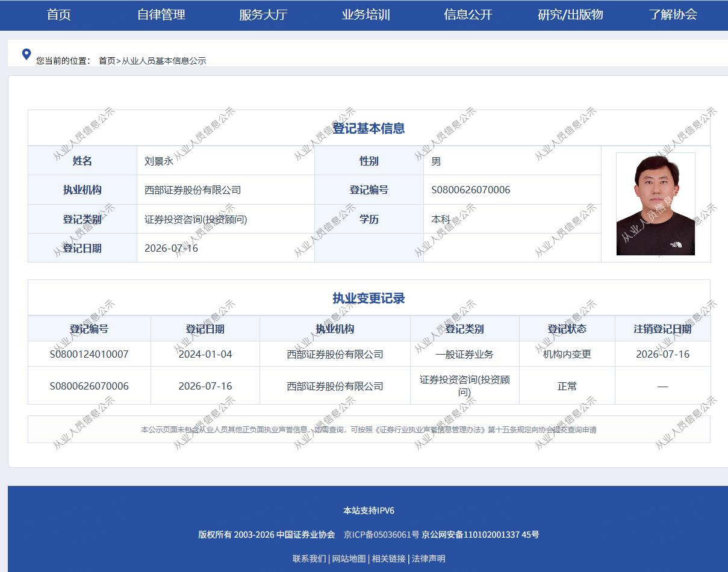Open the 首页 navigation menu
The height and width of the screenshot is (572, 728).
(59, 15)
